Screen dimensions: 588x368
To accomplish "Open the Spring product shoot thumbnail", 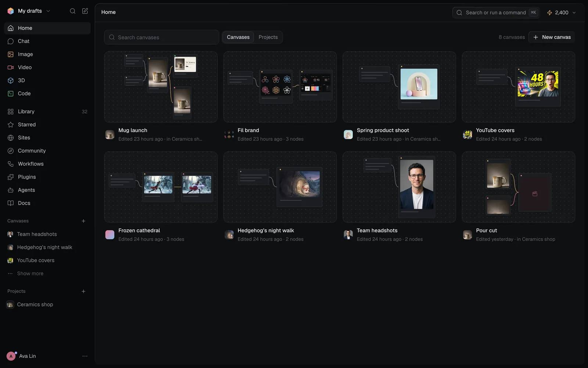I will point(399,87).
